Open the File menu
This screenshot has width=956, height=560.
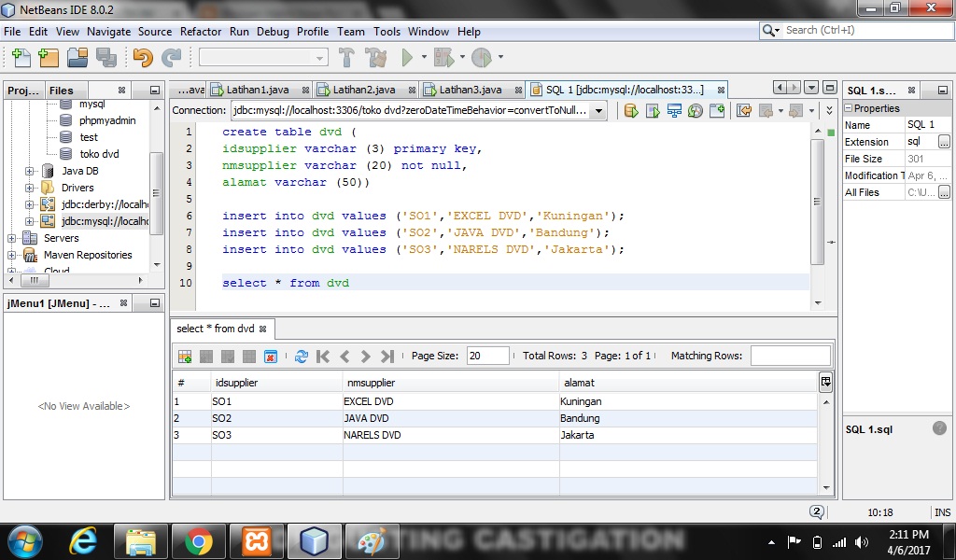coord(12,32)
